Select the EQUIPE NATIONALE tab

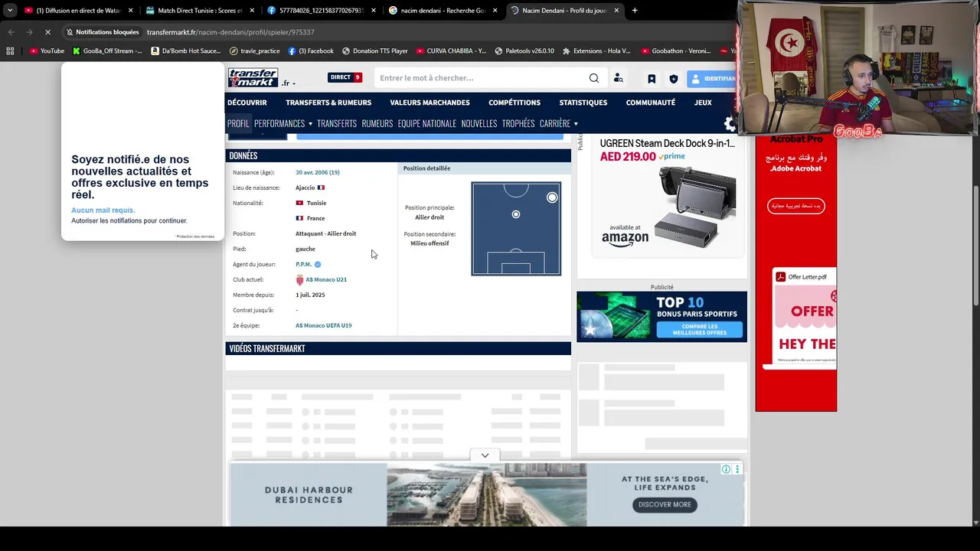426,123
